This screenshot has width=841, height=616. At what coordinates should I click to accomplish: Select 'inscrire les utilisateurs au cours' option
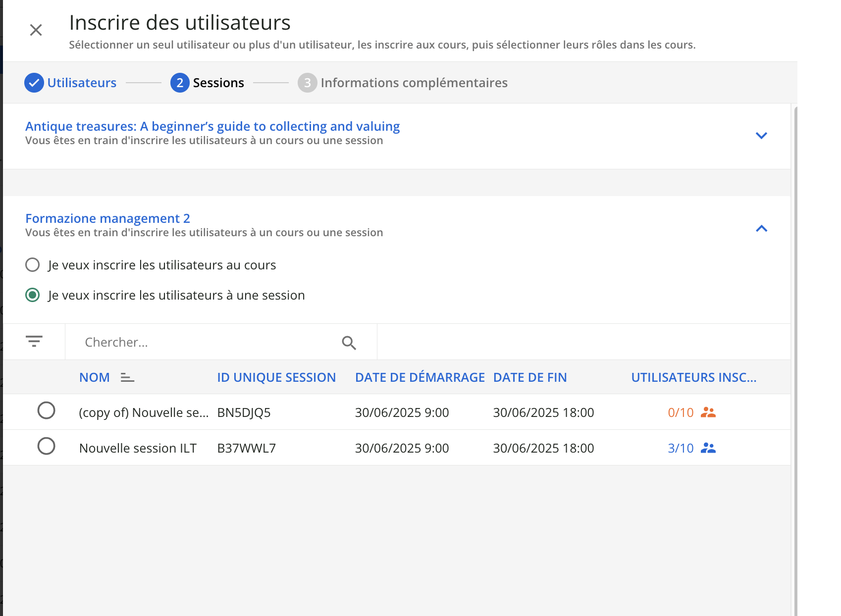pos(33,265)
